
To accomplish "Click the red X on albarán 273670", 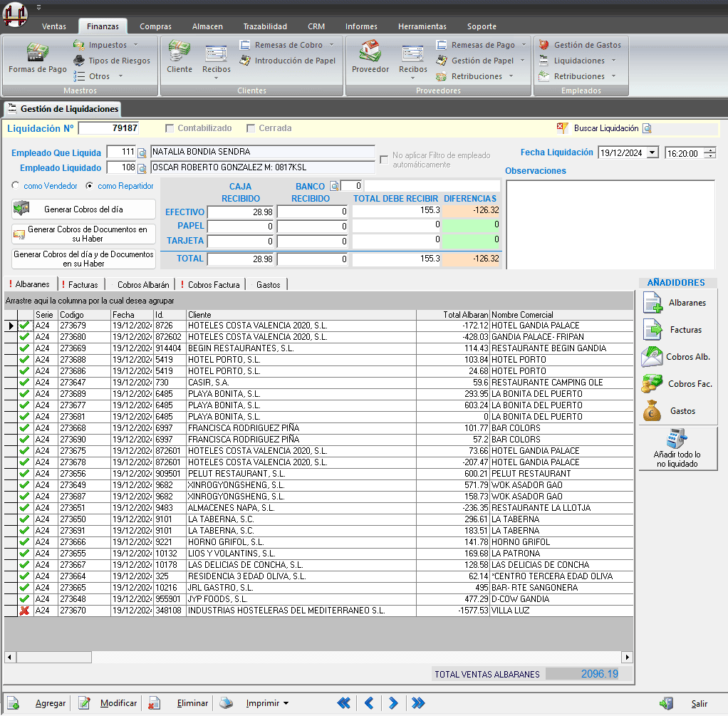I will pyautogui.click(x=25, y=611).
